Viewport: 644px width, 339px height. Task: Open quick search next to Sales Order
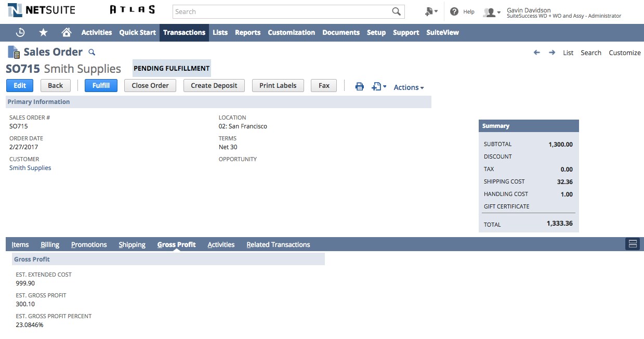(x=92, y=52)
